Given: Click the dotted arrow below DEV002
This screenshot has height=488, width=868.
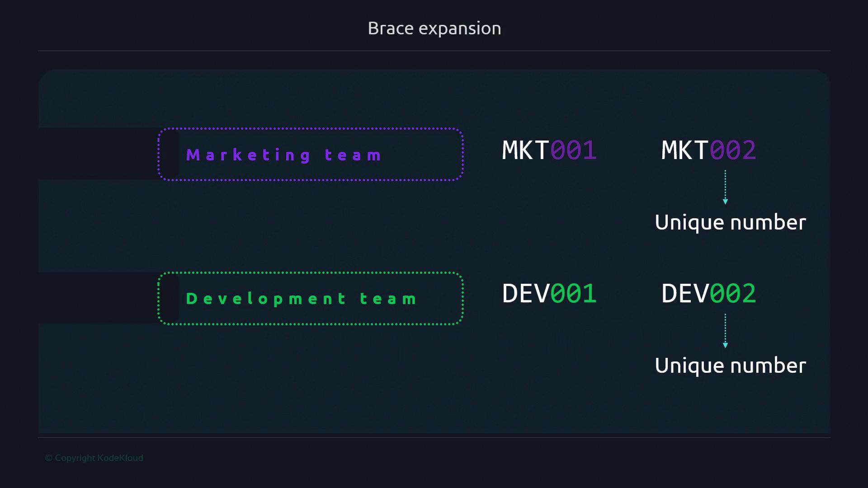Looking at the screenshot, I should tap(725, 331).
